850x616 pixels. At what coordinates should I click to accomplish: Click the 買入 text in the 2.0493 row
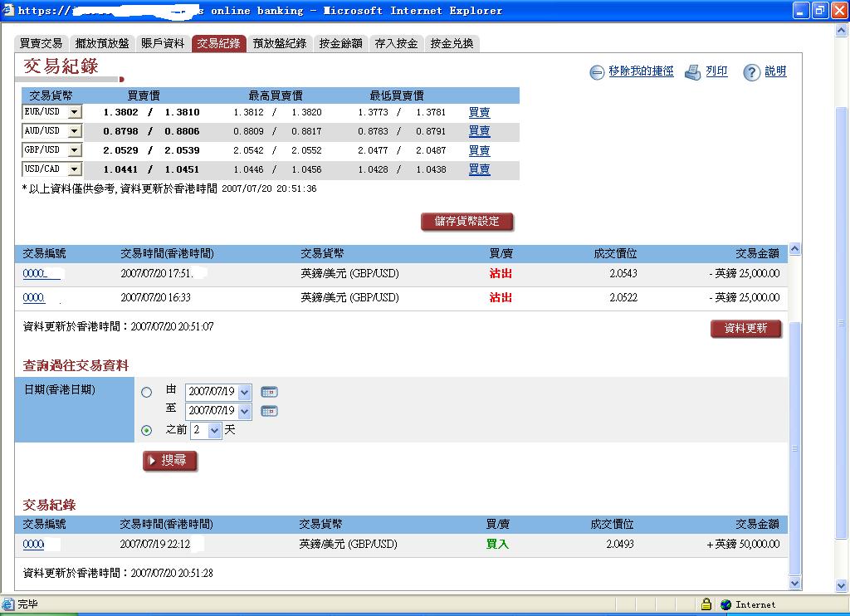coord(497,544)
